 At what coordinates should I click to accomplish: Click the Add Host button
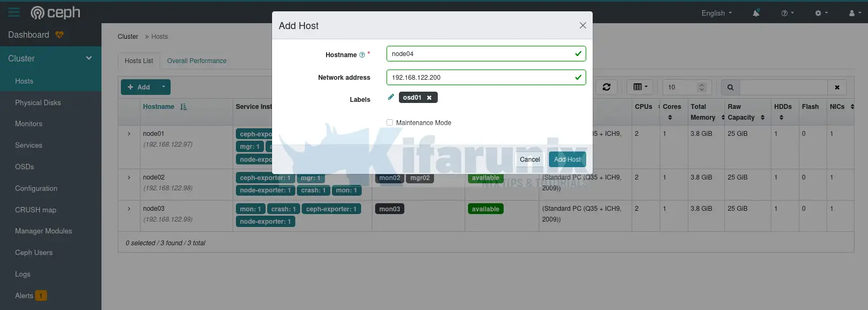pos(567,159)
